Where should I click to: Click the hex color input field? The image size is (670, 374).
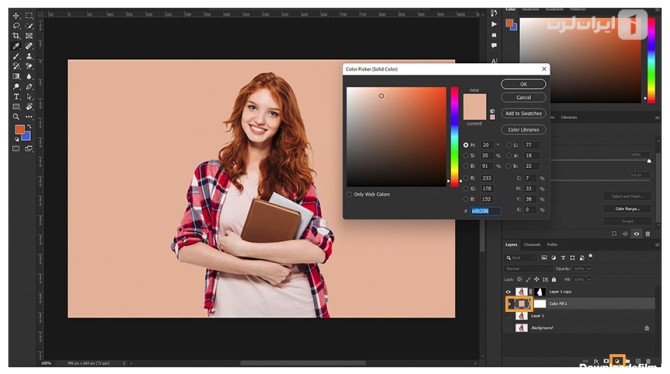tap(485, 211)
